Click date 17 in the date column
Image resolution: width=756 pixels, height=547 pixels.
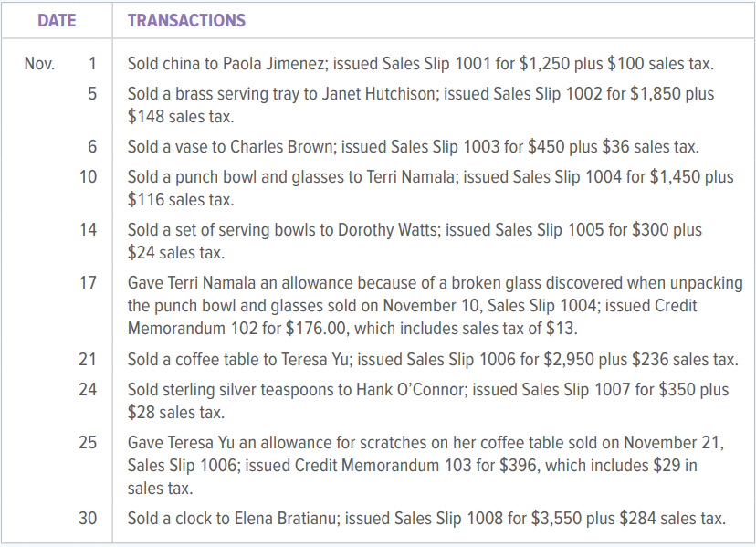[x=89, y=283]
